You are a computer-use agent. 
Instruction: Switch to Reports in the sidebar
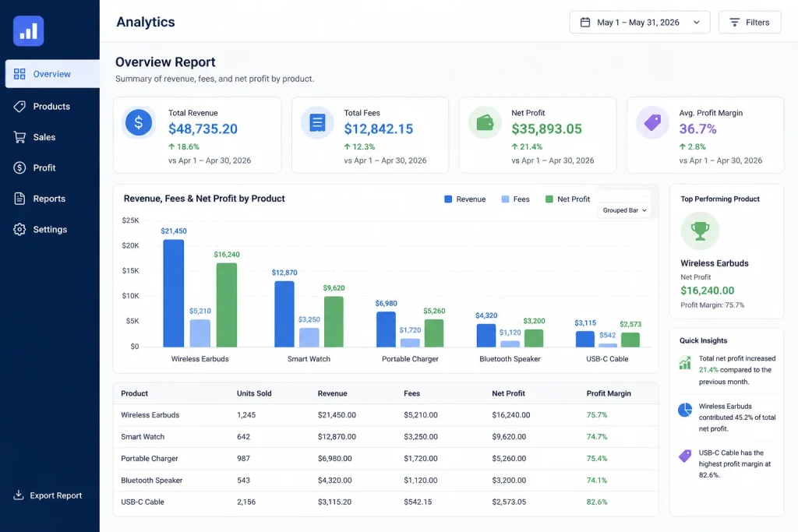click(x=49, y=199)
